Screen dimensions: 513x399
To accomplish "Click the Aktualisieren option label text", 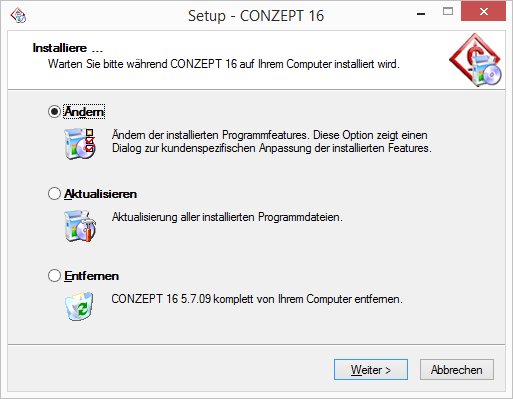I will pyautogui.click(x=100, y=194).
